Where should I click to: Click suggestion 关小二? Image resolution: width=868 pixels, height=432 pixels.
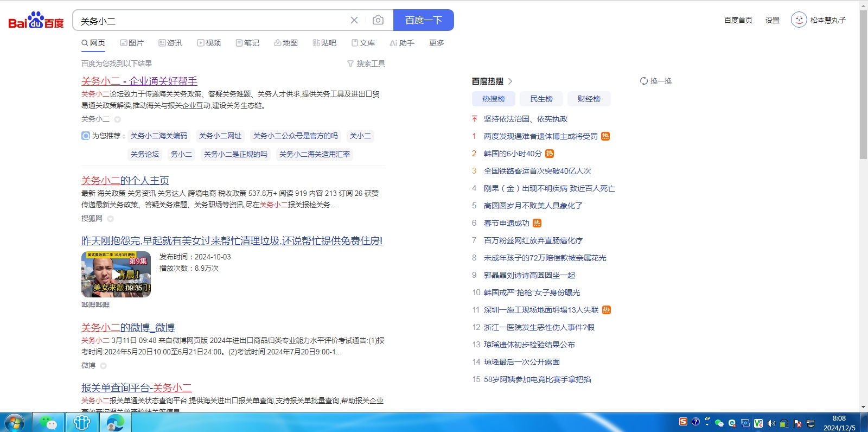pyautogui.click(x=361, y=136)
